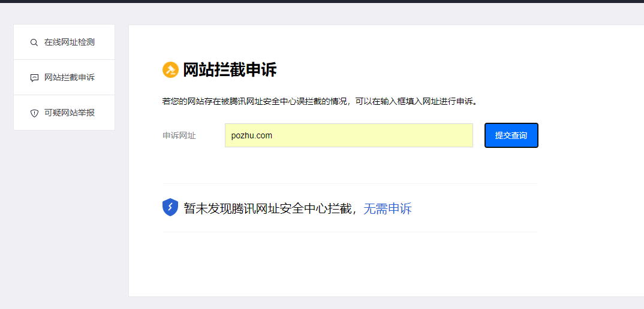This screenshot has width=644, height=309.
Task: Click the orange gavel icon by the title
Action: 170,69
